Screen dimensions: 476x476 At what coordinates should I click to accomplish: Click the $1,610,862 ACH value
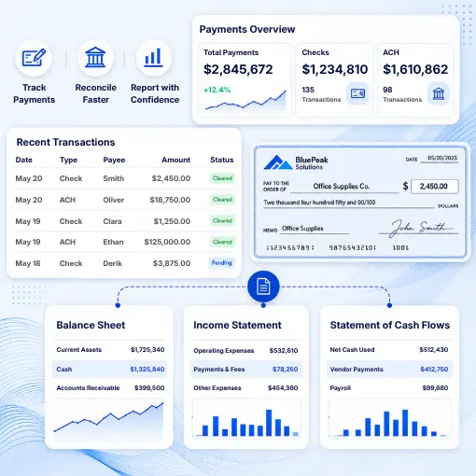(415, 69)
